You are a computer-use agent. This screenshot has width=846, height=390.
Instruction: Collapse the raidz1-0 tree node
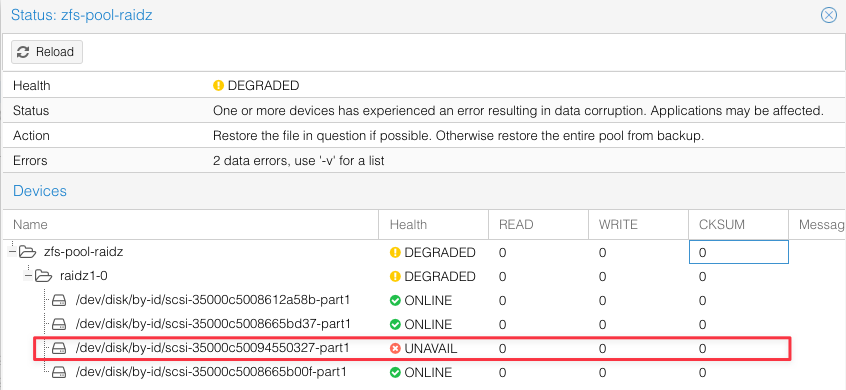28,276
